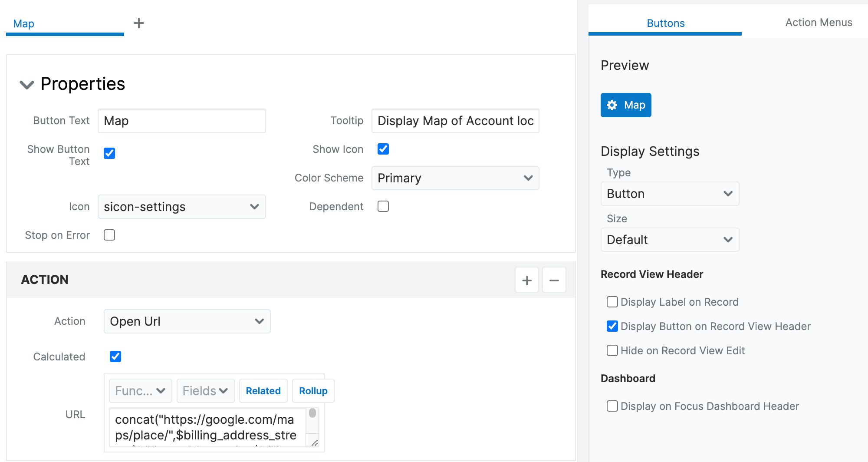Uncheck Show Button Text
868x462 pixels.
coord(109,153)
